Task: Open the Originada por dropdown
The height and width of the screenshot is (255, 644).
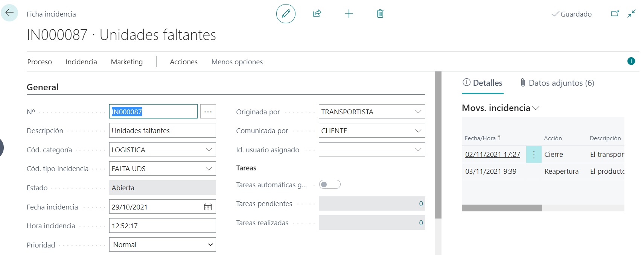Action: tap(418, 112)
